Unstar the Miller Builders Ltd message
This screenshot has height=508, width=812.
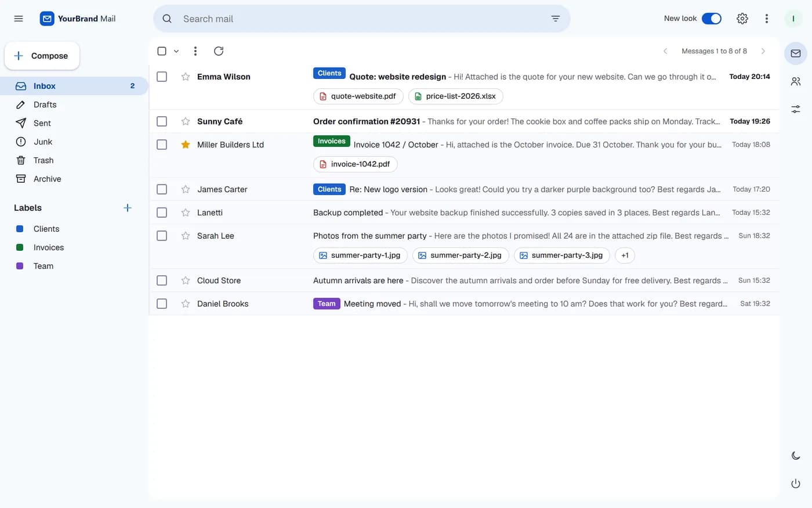click(186, 145)
